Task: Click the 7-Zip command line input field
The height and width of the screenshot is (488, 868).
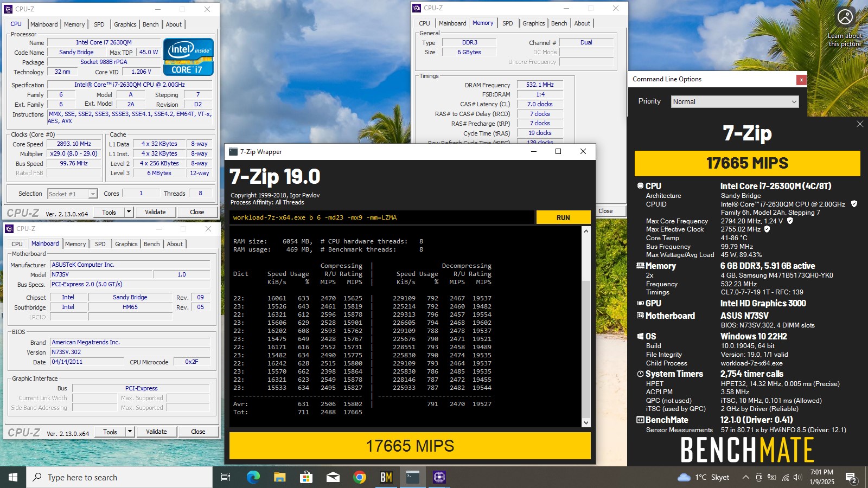Action: pyautogui.click(x=382, y=217)
